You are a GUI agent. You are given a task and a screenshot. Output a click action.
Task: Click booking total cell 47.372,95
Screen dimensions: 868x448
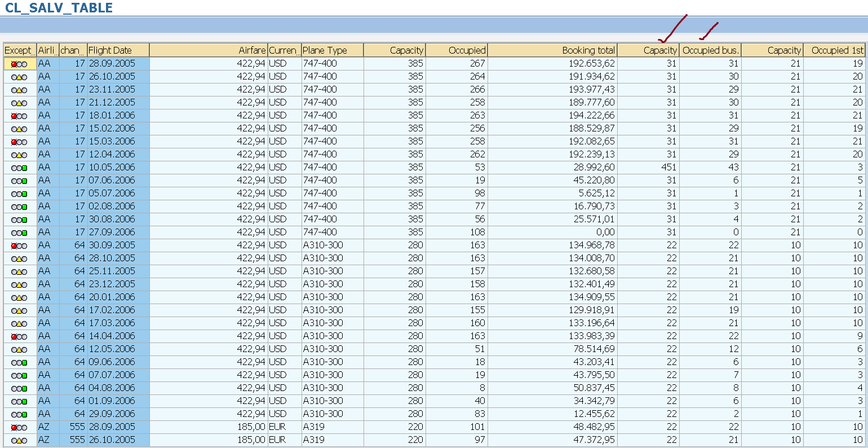[x=552, y=440]
